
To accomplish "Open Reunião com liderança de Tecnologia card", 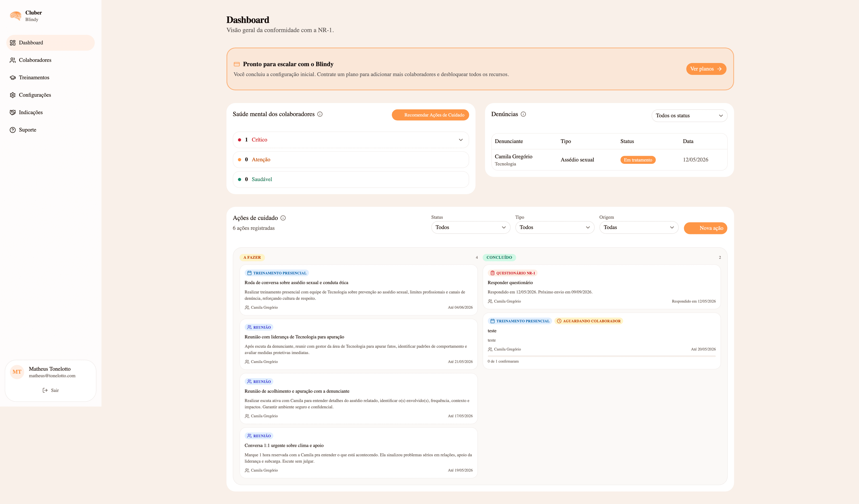I will 358,344.
